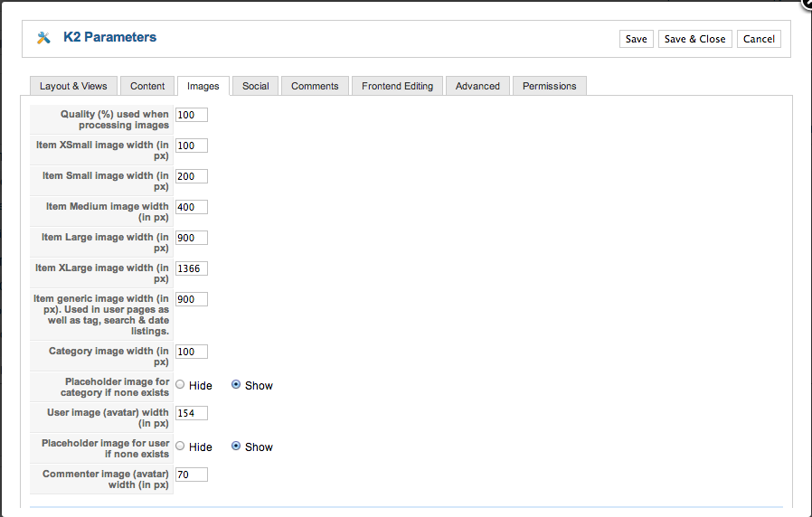Switch to the Advanced tab

[477, 86]
